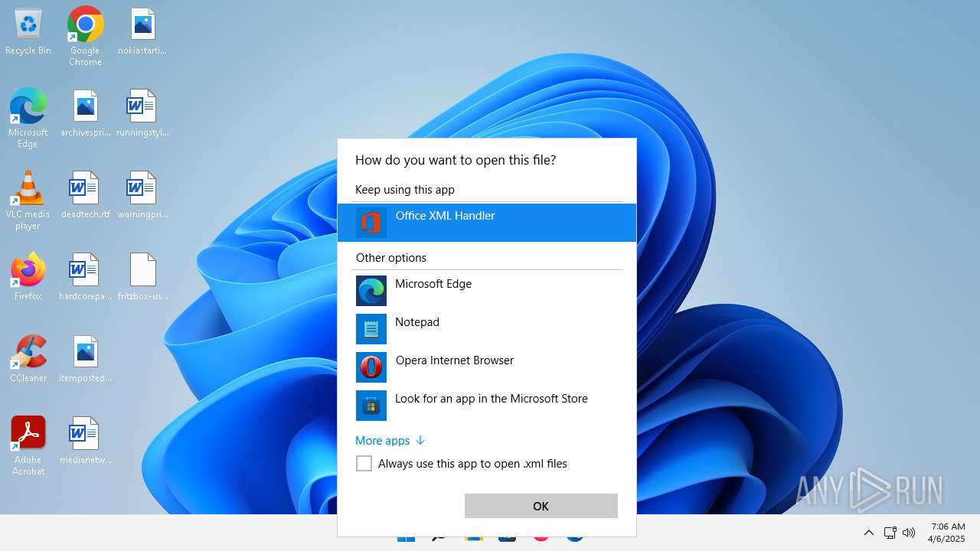Choose Notepad to open file
This screenshot has width=980, height=551.
click(487, 329)
